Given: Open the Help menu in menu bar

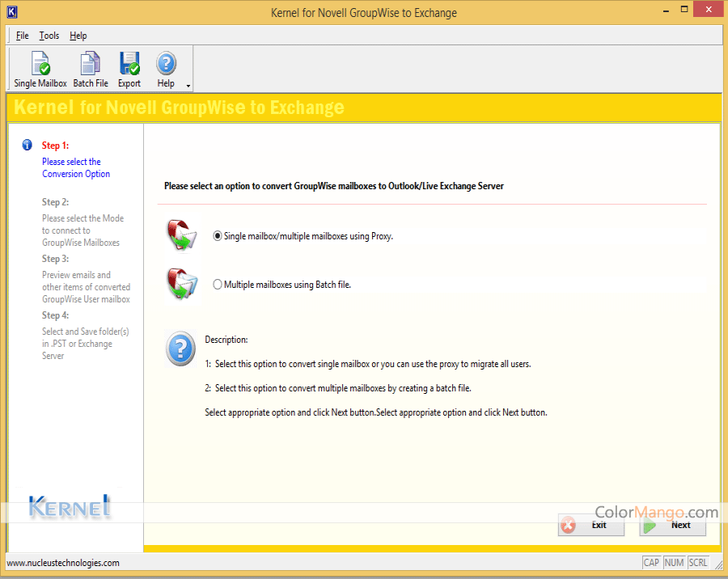Looking at the screenshot, I should click(x=78, y=36).
